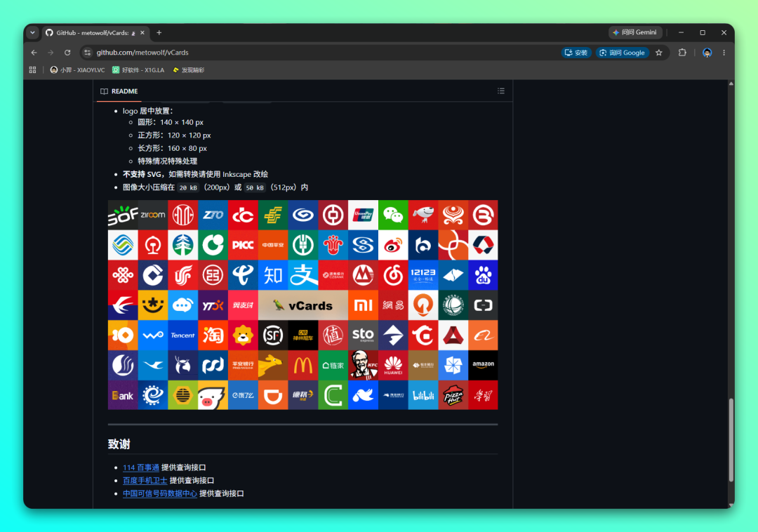Bookmark this page with the star icon

(x=659, y=53)
